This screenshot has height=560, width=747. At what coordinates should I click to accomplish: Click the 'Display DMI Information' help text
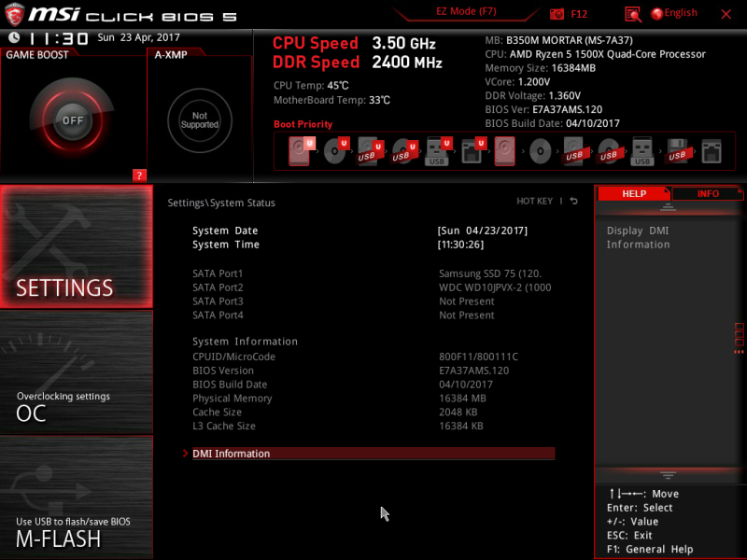638,238
